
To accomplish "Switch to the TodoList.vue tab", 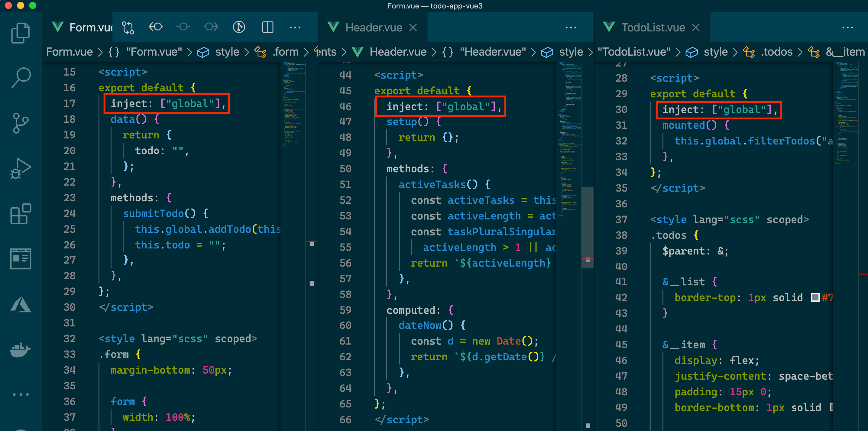I will click(x=653, y=27).
